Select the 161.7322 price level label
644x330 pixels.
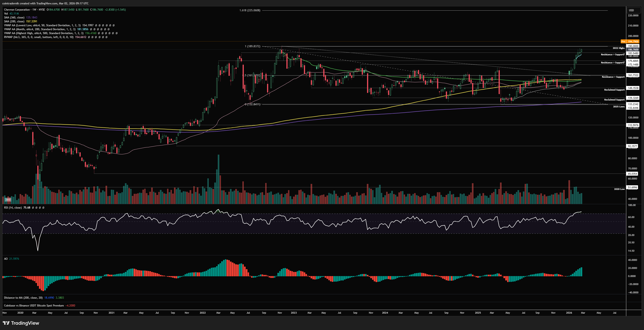click(x=633, y=75)
